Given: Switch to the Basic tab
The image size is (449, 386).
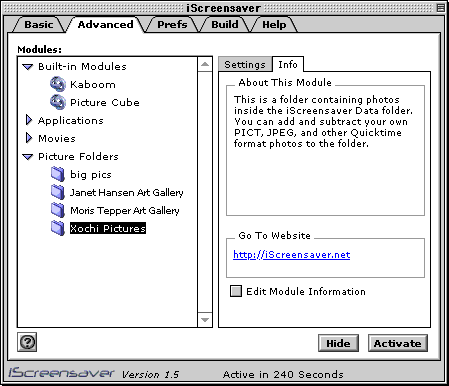Looking at the screenshot, I should (x=39, y=24).
